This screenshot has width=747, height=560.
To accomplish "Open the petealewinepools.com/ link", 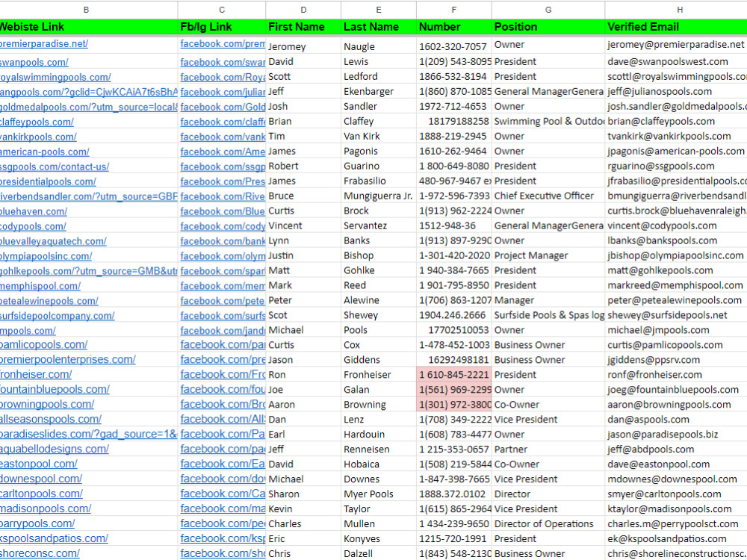I will 49,301.
